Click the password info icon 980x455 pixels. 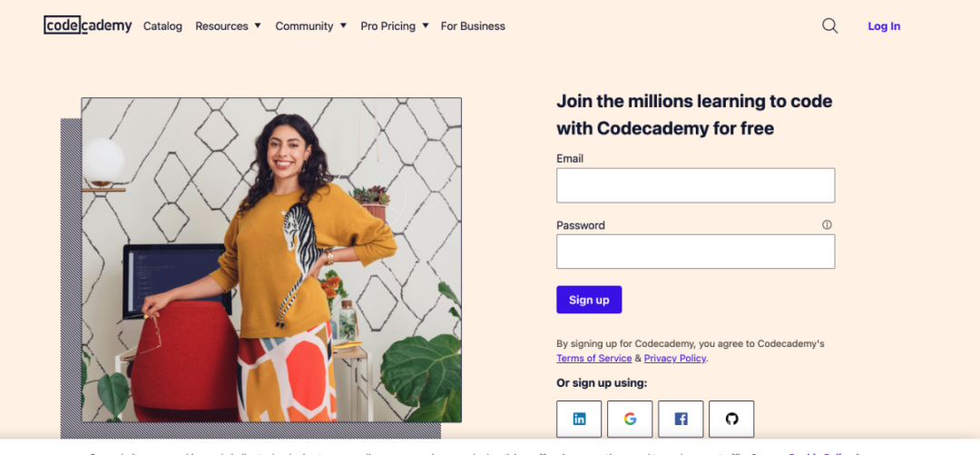[827, 225]
